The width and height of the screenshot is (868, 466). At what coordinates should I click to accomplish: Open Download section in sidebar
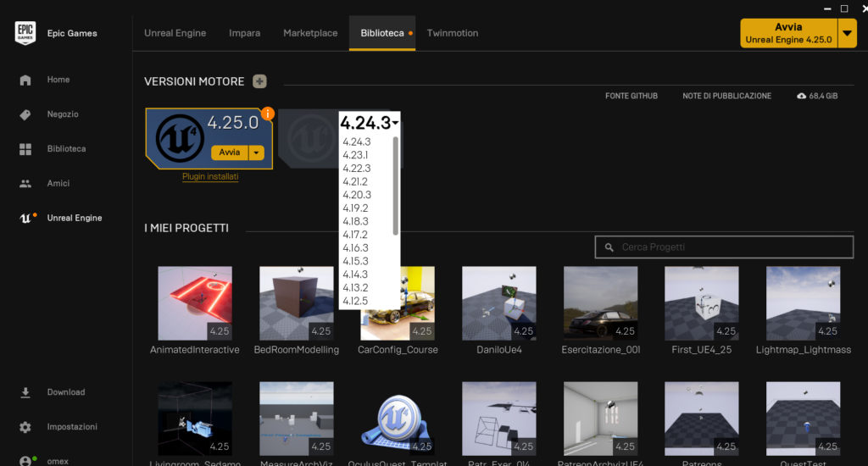[66, 392]
